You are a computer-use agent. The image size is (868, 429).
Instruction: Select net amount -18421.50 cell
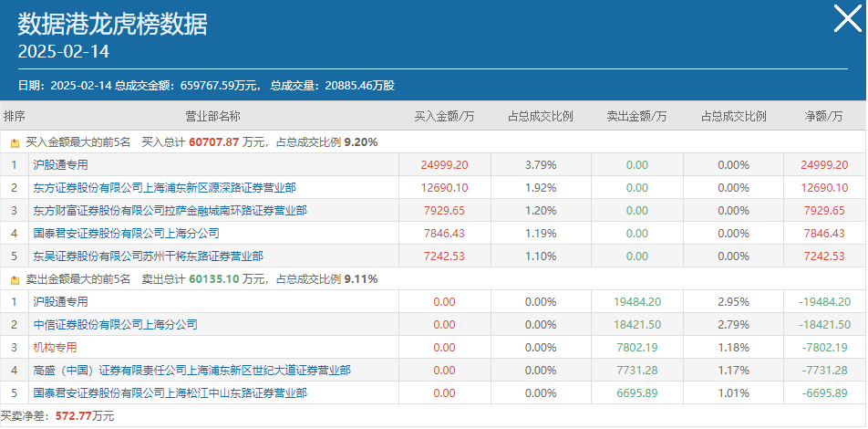point(824,325)
